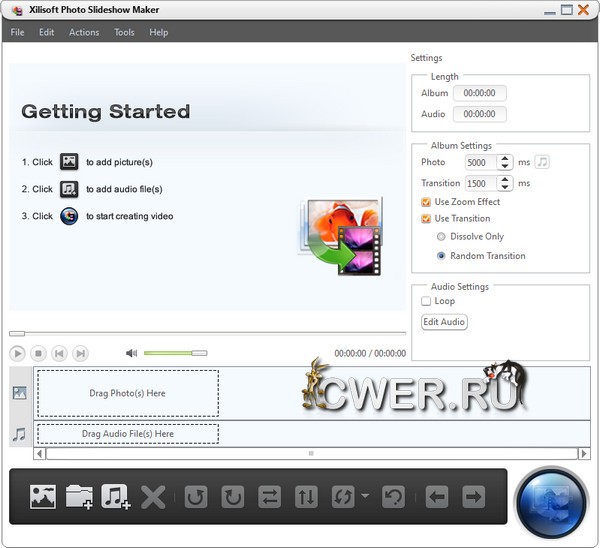Open the Actions menu
Viewport: 600px width, 548px height.
[x=84, y=32]
